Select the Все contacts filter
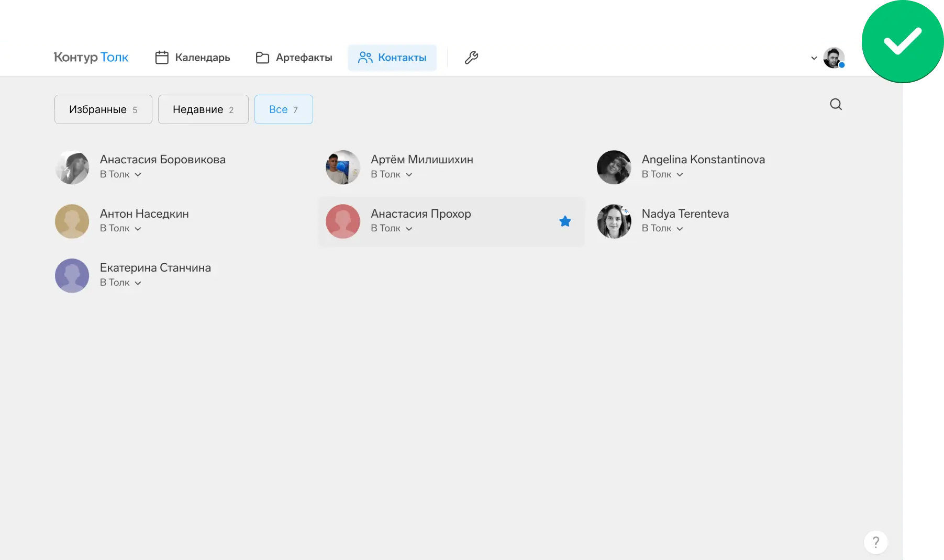 pos(283,109)
